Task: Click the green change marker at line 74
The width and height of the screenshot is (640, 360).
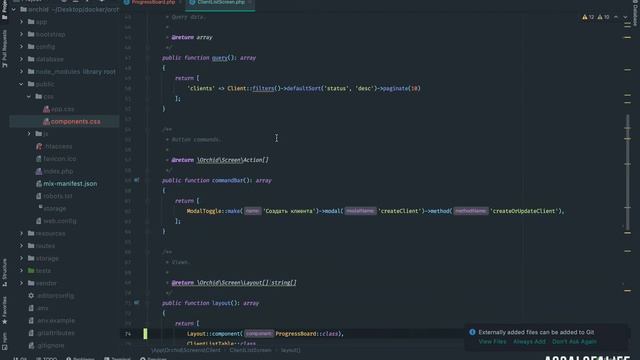Action: click(145, 333)
